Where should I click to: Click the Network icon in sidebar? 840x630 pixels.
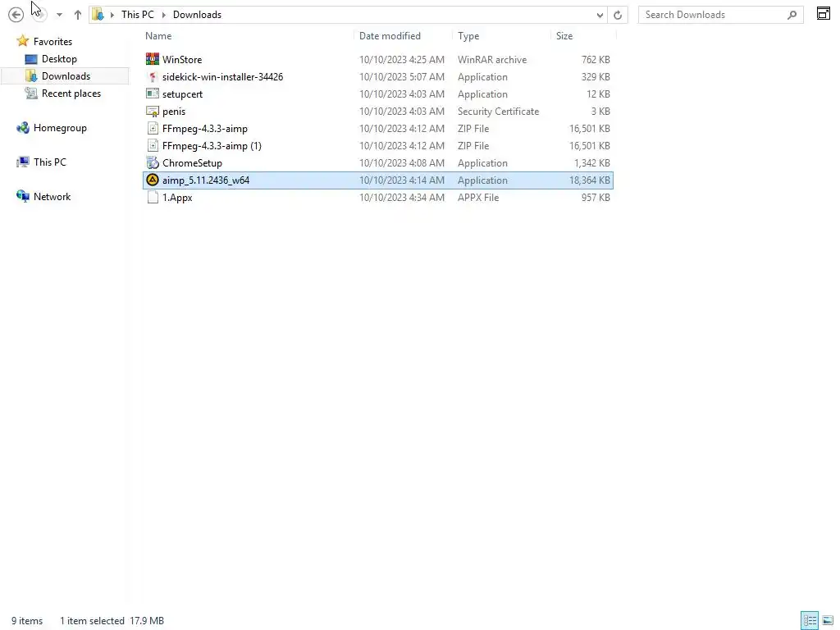(22, 196)
